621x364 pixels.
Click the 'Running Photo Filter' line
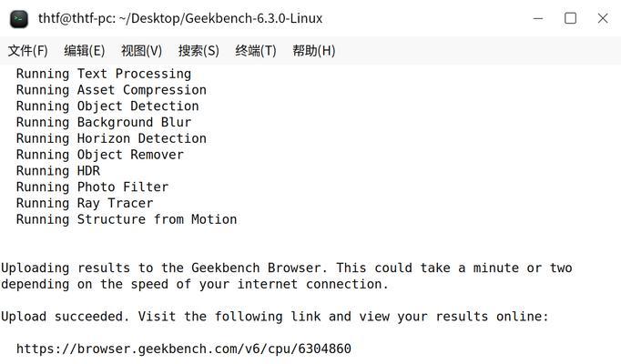click(x=93, y=187)
